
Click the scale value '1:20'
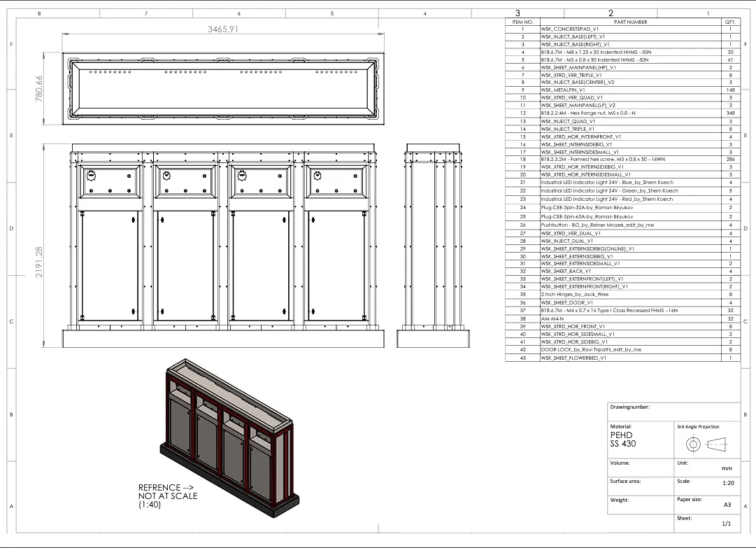click(x=728, y=483)
